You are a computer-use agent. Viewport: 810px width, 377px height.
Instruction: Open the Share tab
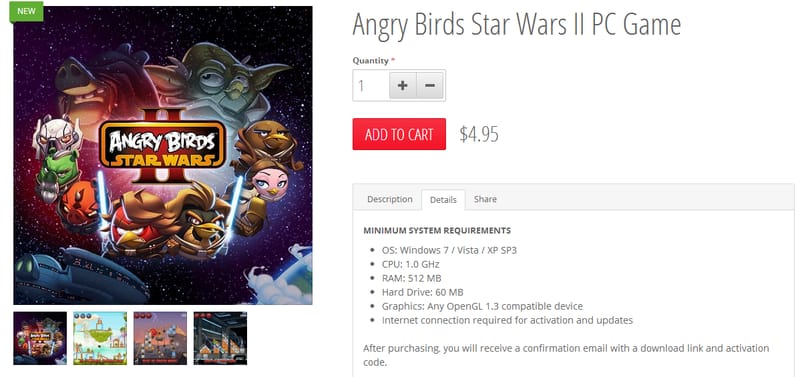coord(485,199)
